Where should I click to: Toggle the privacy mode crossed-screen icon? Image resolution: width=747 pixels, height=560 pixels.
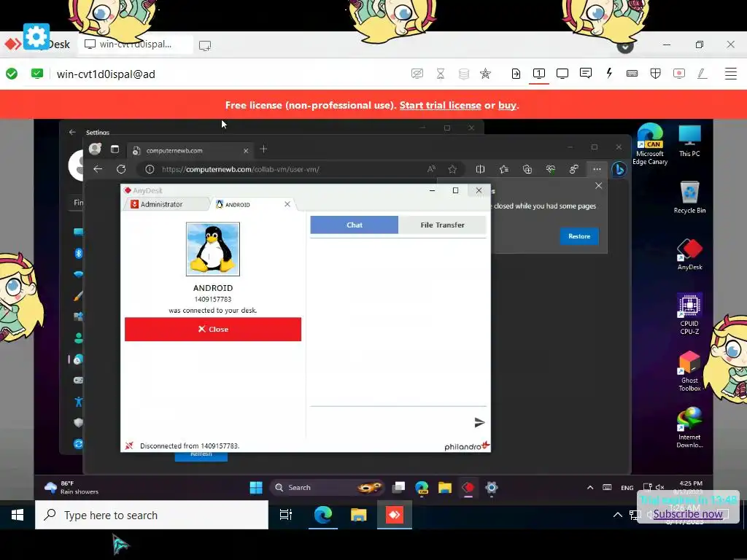[417, 74]
